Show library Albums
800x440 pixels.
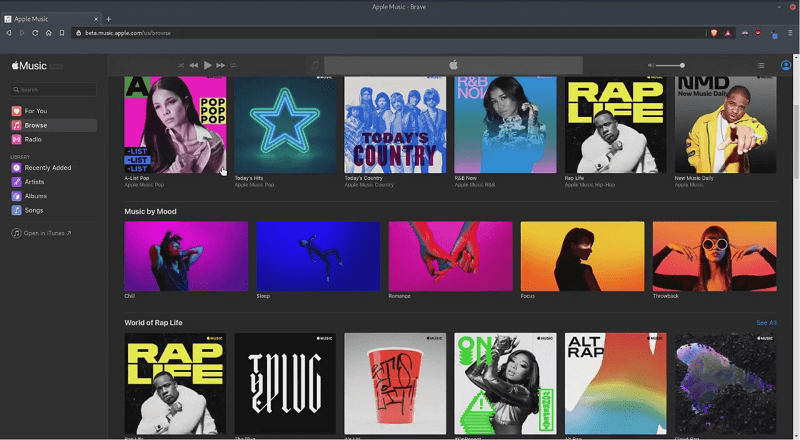tap(53, 196)
